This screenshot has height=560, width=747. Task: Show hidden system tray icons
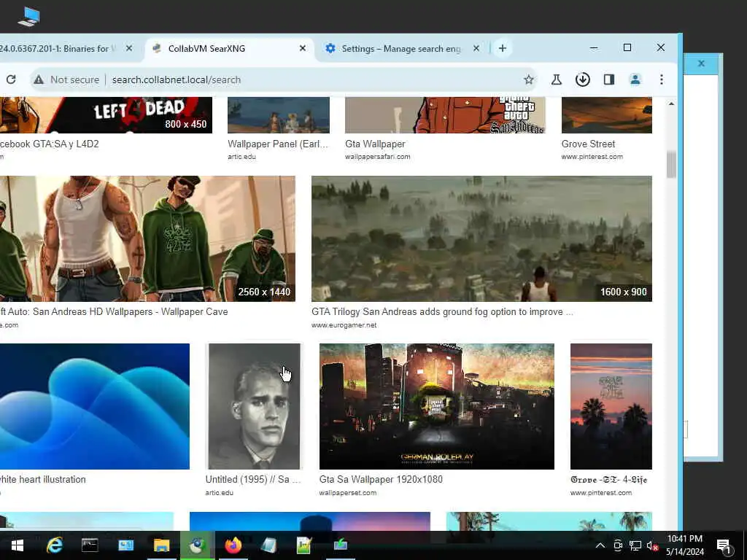(600, 545)
